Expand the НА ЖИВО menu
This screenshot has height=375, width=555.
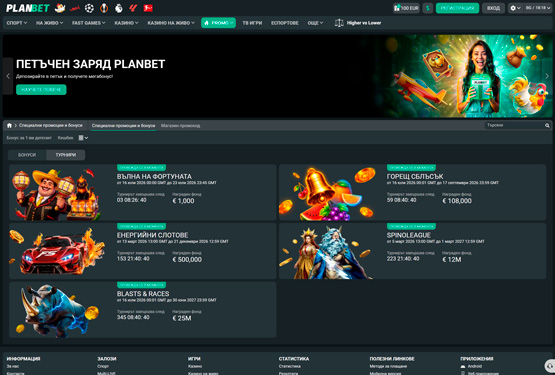[x=49, y=23]
